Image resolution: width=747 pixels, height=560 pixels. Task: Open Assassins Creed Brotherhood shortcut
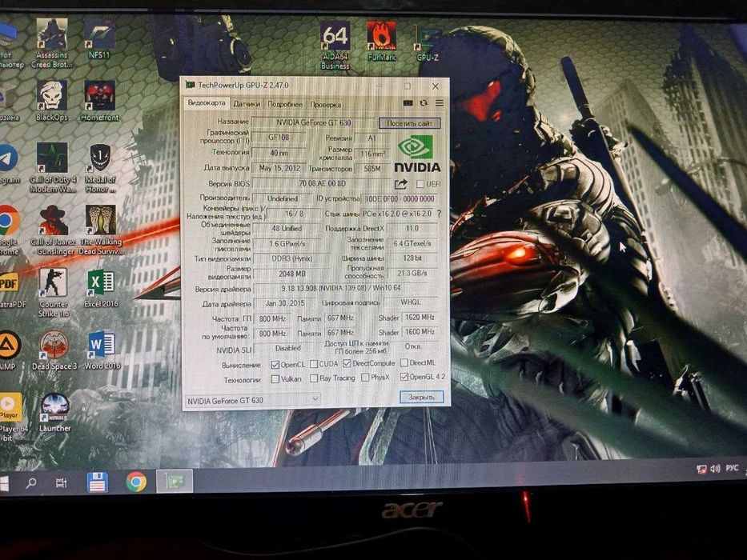pos(51,44)
